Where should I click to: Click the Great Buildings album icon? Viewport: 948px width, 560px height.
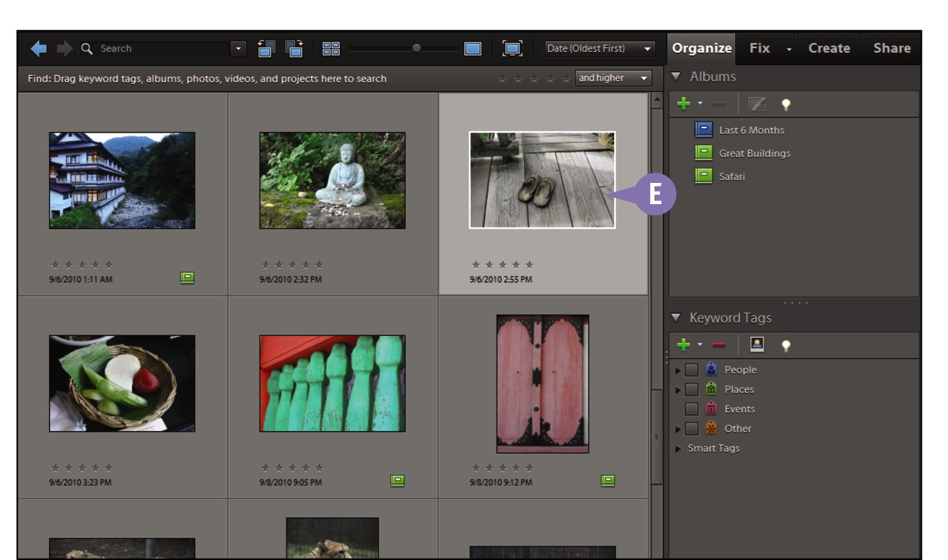click(703, 152)
